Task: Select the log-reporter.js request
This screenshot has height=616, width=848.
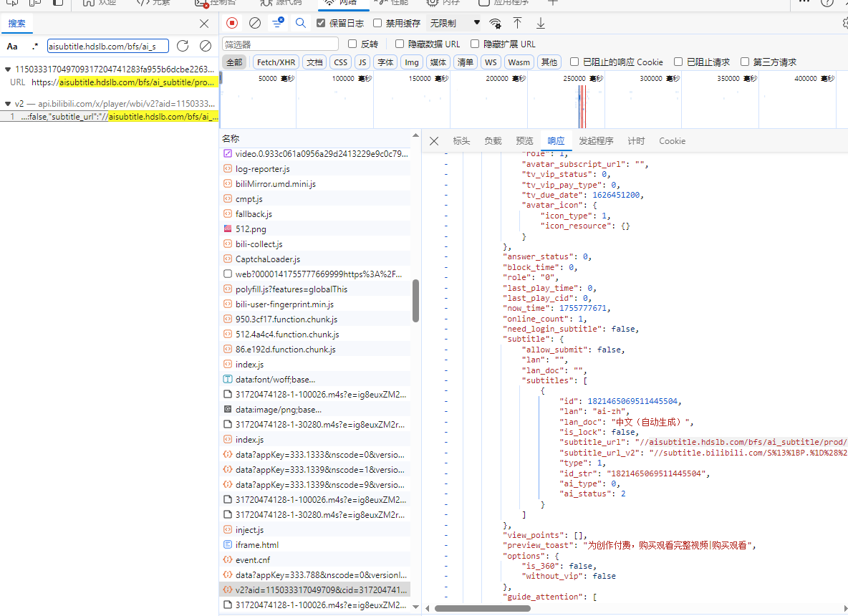Action: (262, 169)
